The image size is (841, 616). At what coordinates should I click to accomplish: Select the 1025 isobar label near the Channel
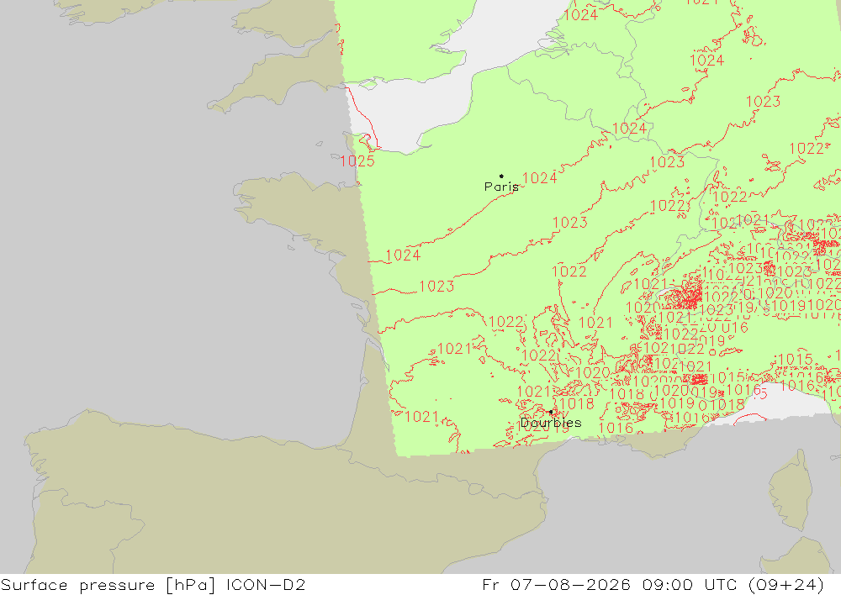[x=357, y=161]
